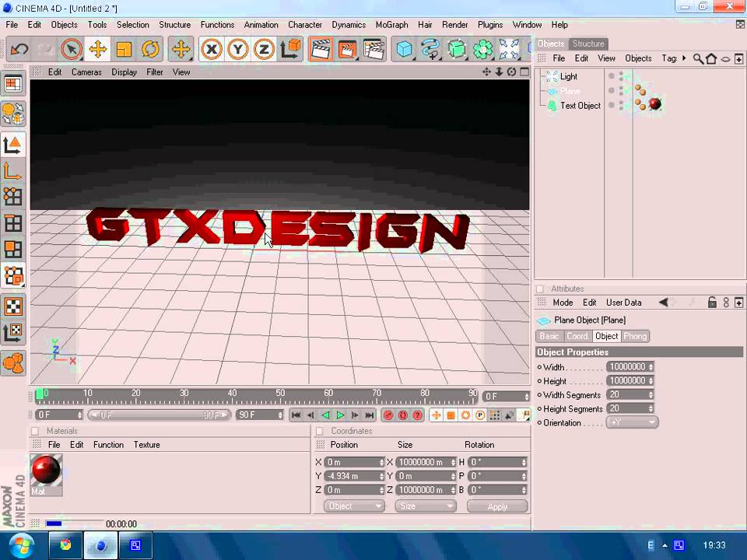Adjust the Height Segments stepper
747x560 pixels.
pos(651,408)
